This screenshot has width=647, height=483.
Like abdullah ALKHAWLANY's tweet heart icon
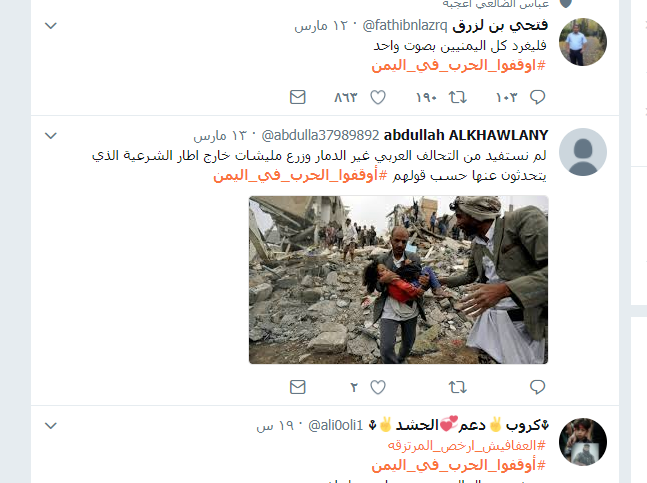pos(378,387)
